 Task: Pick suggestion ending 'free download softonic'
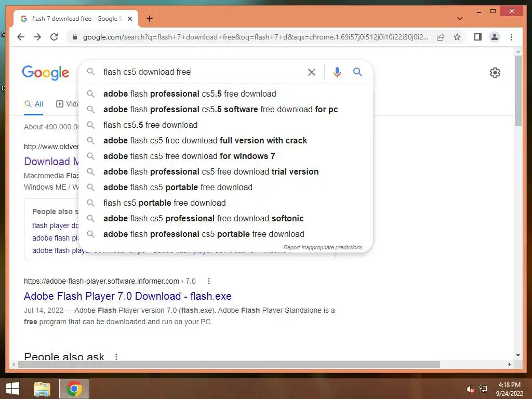click(225, 219)
